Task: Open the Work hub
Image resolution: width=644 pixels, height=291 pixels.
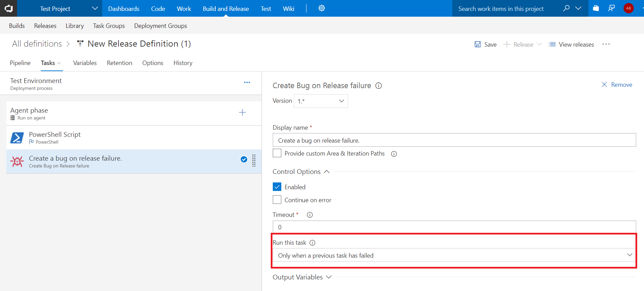Action: click(184, 9)
